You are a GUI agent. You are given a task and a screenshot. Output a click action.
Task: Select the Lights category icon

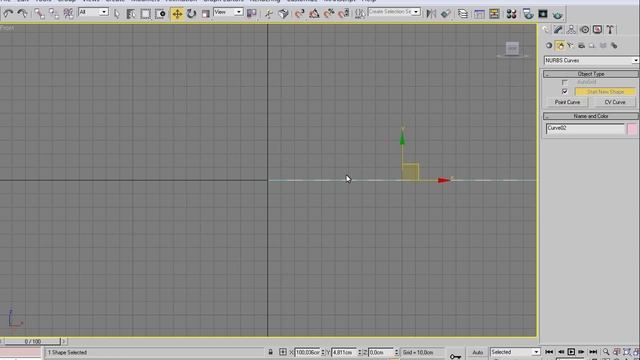[x=571, y=46]
